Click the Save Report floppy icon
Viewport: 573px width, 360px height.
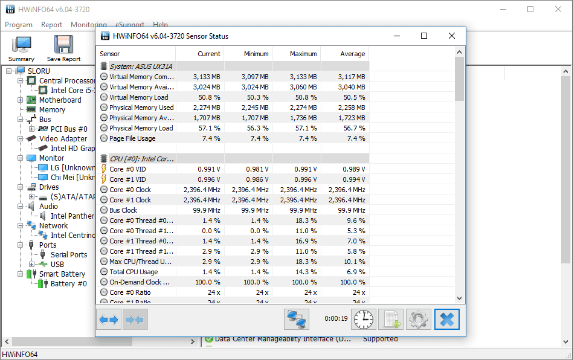(64, 48)
